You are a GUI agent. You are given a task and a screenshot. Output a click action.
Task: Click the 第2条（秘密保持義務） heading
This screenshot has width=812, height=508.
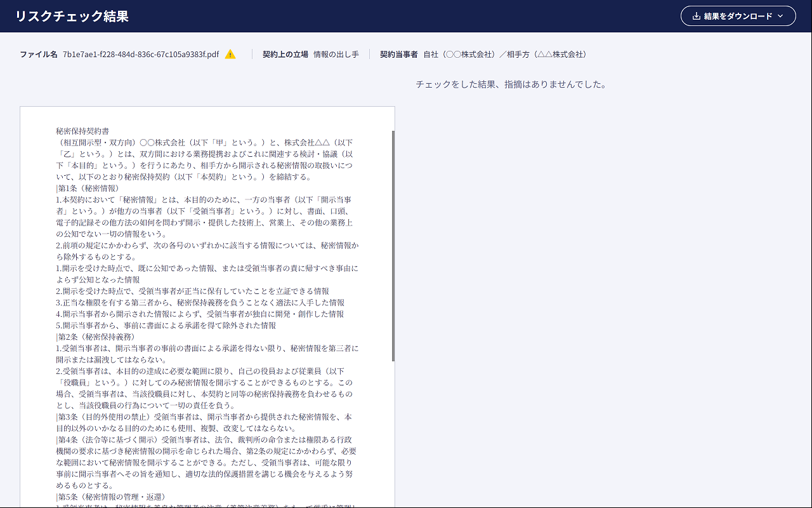pyautogui.click(x=95, y=337)
